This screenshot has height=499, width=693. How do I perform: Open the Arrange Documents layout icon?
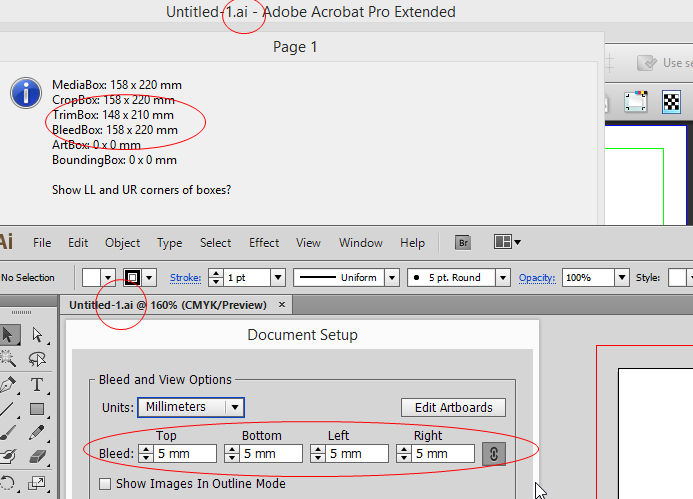coord(507,242)
